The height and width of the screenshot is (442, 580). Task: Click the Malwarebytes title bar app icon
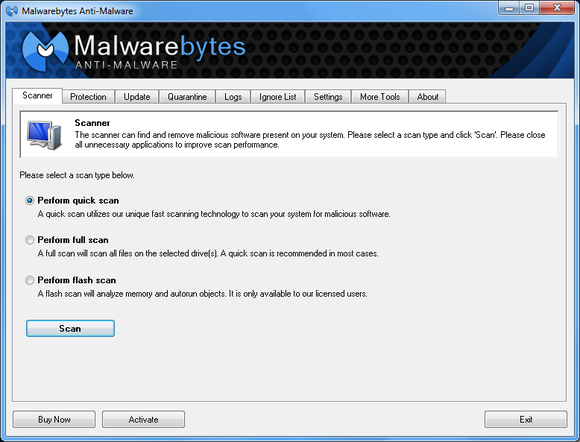12,11
